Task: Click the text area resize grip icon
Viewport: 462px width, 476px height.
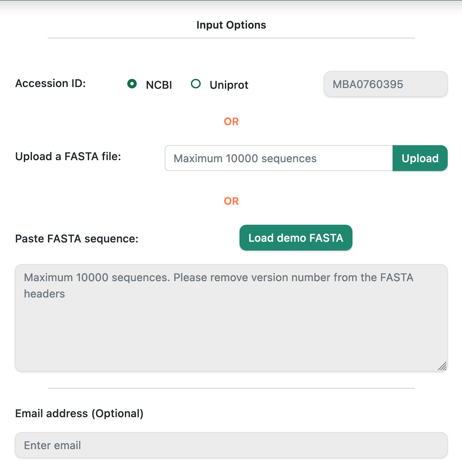Action: pos(442,366)
